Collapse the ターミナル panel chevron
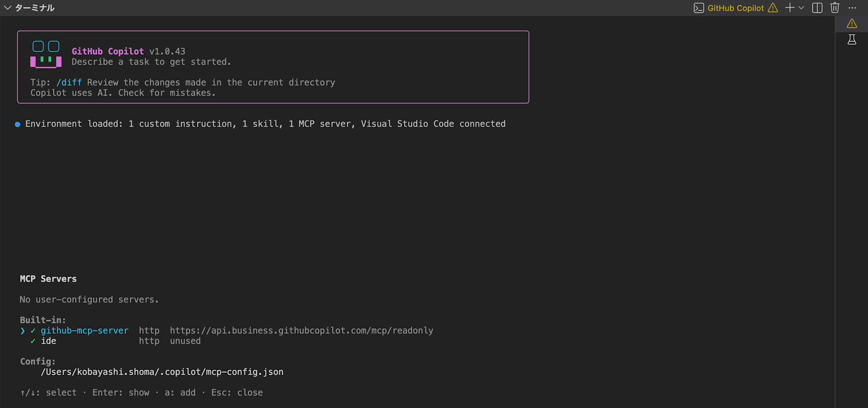 (x=7, y=8)
